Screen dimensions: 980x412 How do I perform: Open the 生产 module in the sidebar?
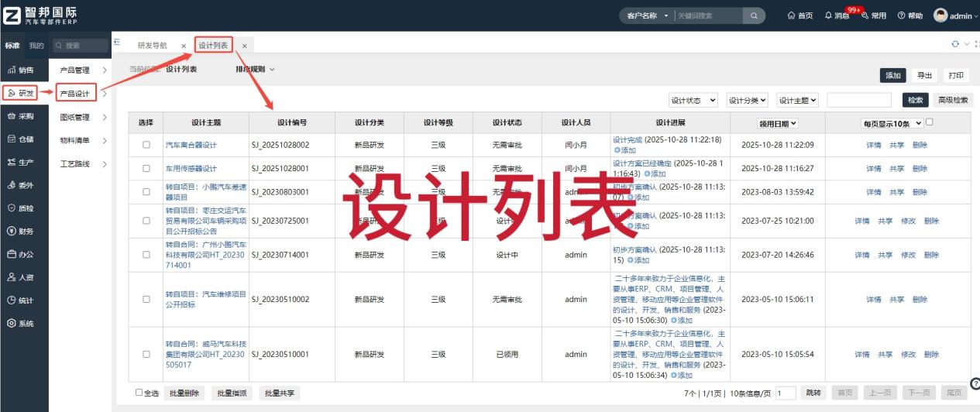pos(21,163)
